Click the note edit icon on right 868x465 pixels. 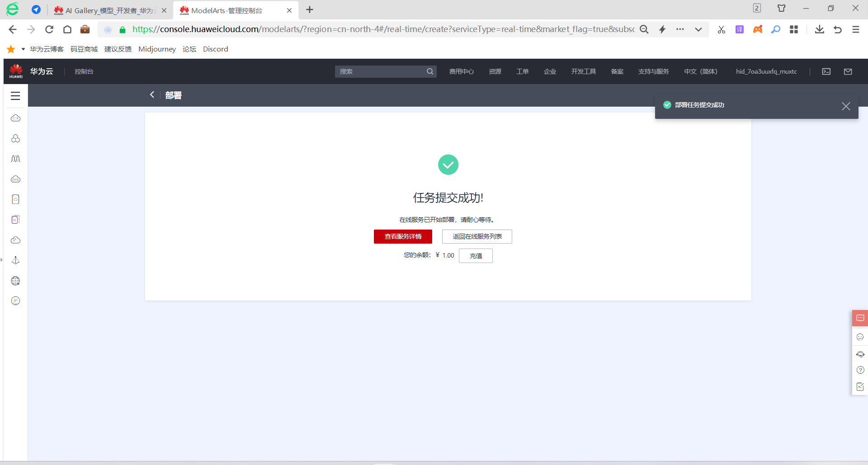tap(860, 387)
